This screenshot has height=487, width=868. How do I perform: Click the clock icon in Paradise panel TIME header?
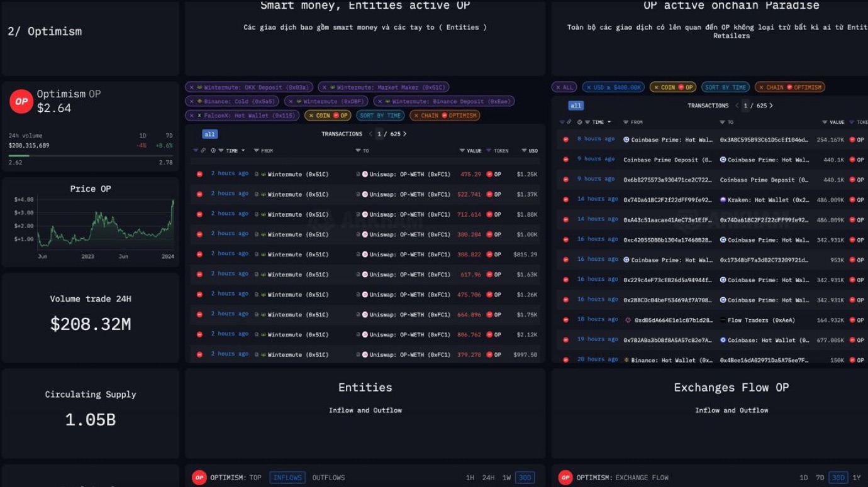579,122
